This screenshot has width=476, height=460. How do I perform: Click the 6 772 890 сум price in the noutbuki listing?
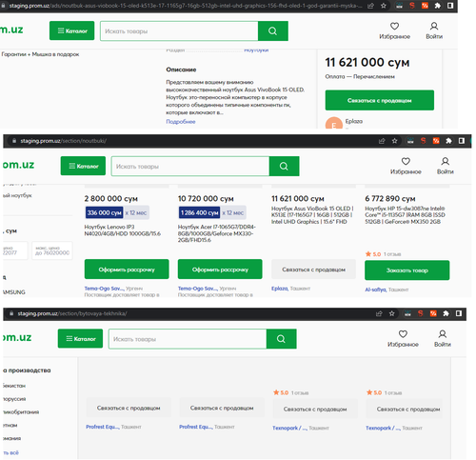tap(390, 199)
